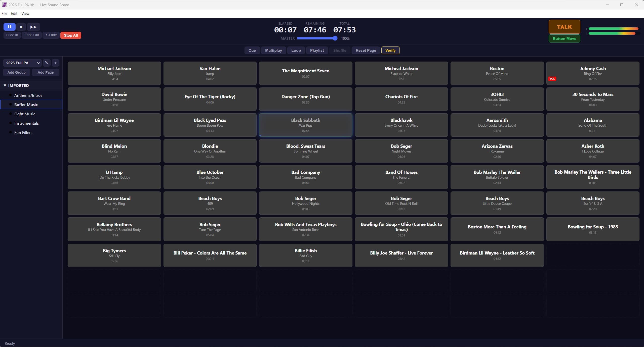Play Black Sabbath War Pigs
The height and width of the screenshot is (347, 644).
click(305, 125)
